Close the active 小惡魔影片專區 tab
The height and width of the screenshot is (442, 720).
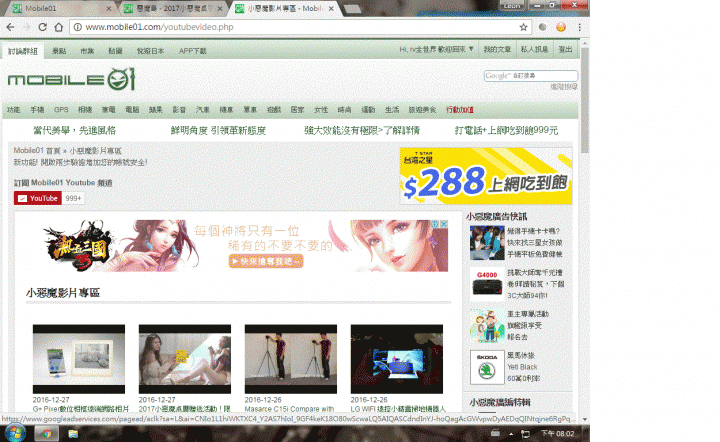click(x=331, y=8)
